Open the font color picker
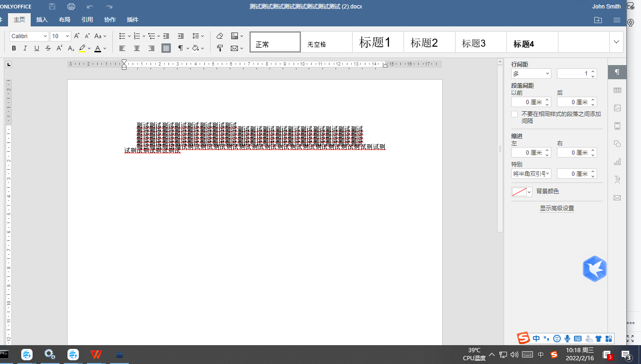The height and width of the screenshot is (364, 641). click(x=104, y=49)
